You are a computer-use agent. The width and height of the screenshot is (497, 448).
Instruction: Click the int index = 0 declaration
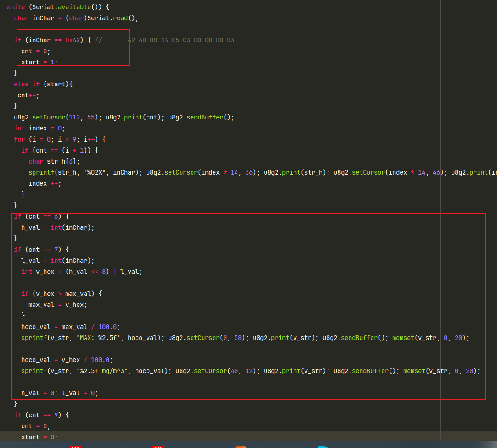click(39, 128)
